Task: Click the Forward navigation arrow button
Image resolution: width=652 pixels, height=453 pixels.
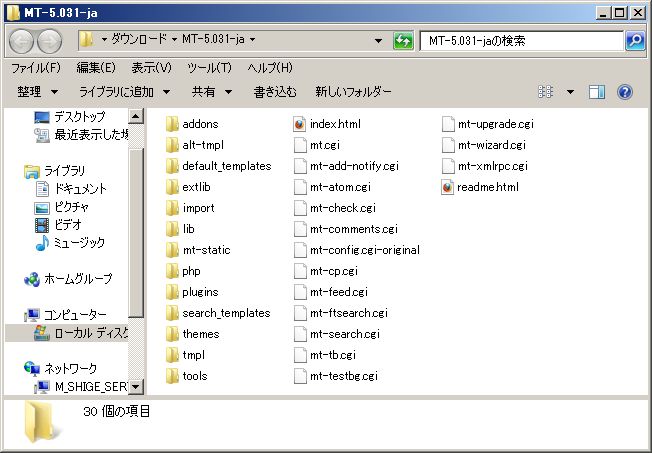Action: coord(49,41)
